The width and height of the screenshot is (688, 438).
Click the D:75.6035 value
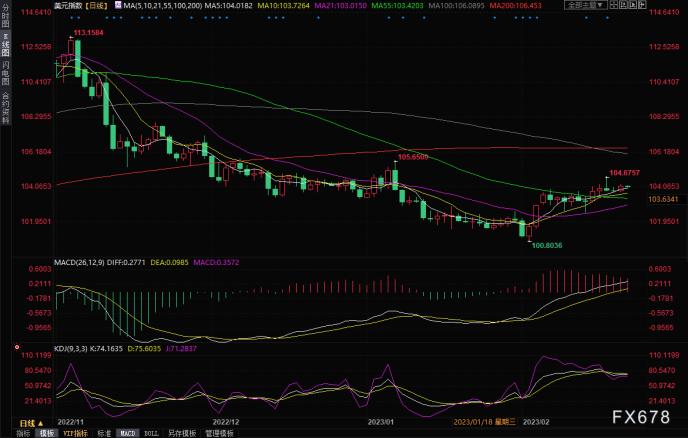pyautogui.click(x=144, y=348)
